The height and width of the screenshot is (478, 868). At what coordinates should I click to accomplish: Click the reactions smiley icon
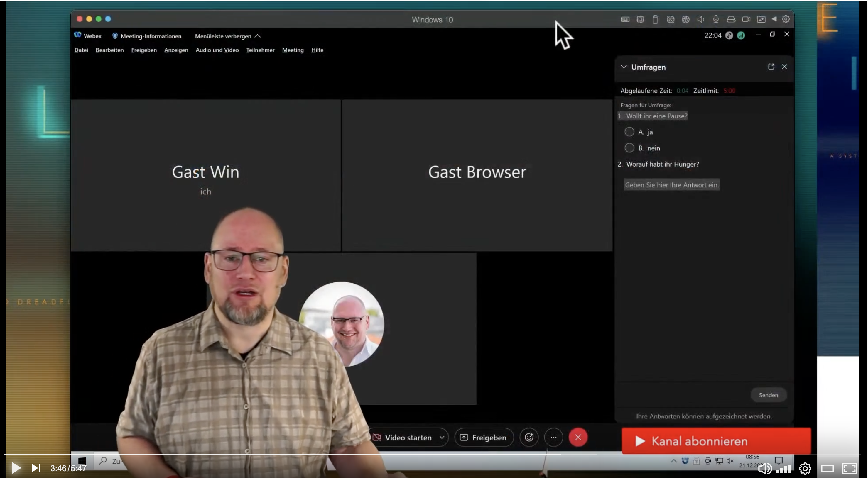tap(529, 437)
